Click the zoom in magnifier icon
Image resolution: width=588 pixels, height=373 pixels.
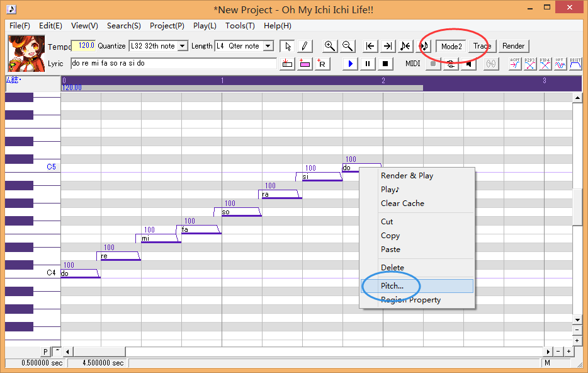click(329, 46)
